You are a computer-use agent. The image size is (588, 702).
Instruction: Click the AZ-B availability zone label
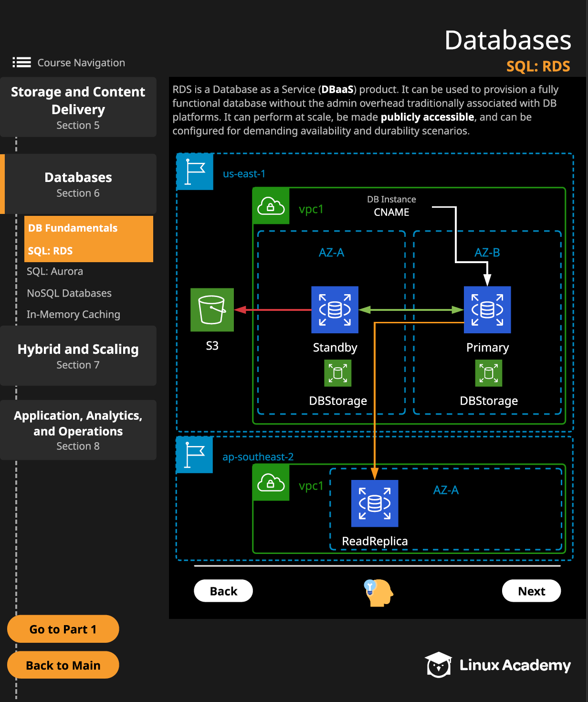click(487, 252)
